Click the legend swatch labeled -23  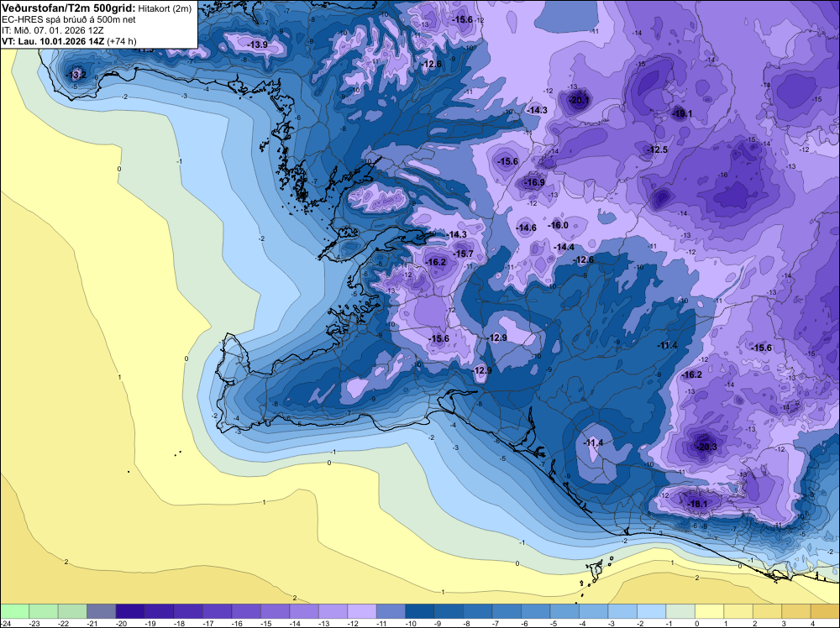coord(44,611)
